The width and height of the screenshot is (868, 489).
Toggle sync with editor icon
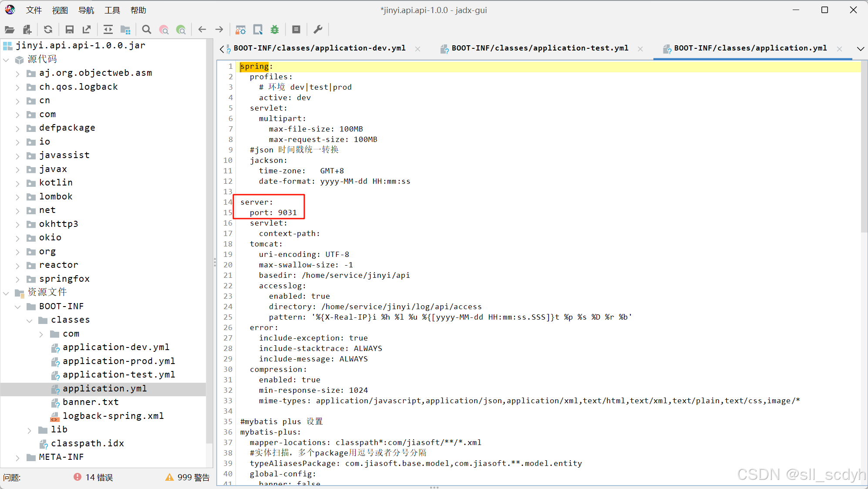coord(108,30)
